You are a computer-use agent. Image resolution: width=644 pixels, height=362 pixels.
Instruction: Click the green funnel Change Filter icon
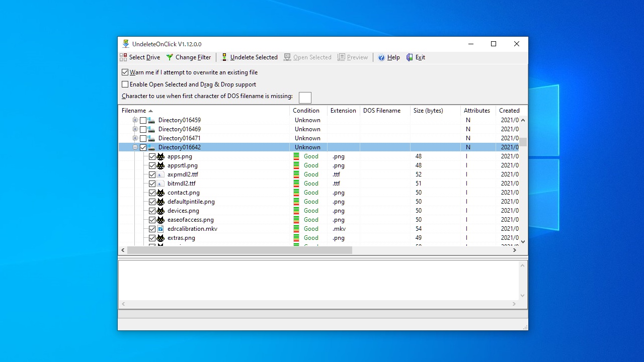pos(170,57)
